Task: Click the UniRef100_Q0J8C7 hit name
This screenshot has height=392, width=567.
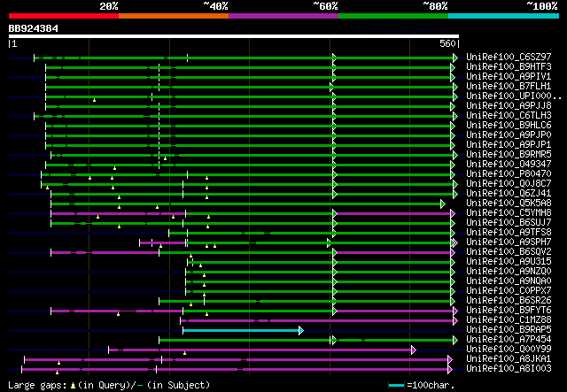Action: tap(509, 184)
